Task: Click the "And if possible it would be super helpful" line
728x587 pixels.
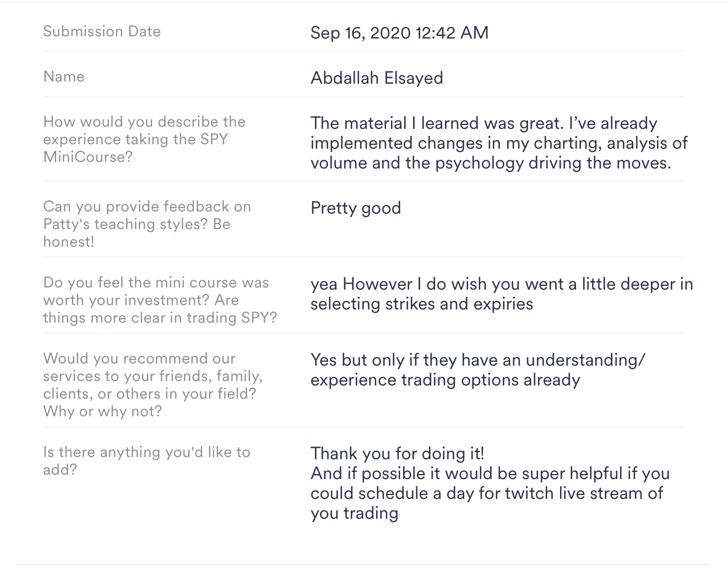Action: pos(490,473)
